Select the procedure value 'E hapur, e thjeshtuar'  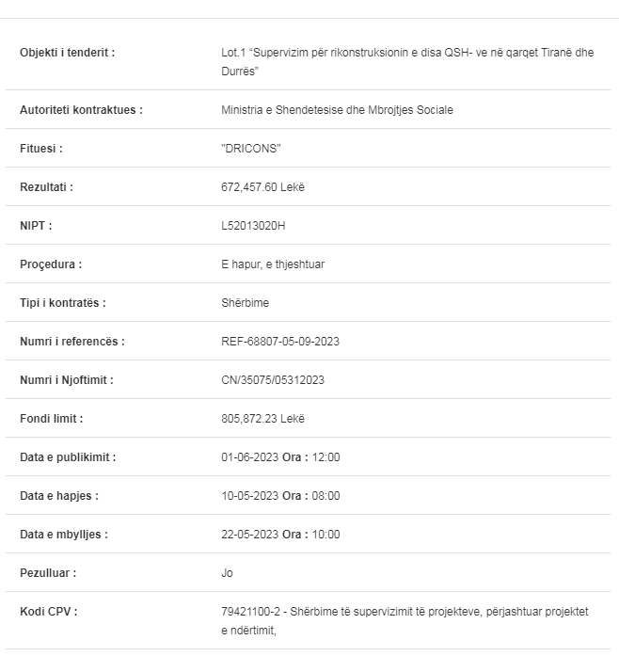pyautogui.click(x=272, y=264)
